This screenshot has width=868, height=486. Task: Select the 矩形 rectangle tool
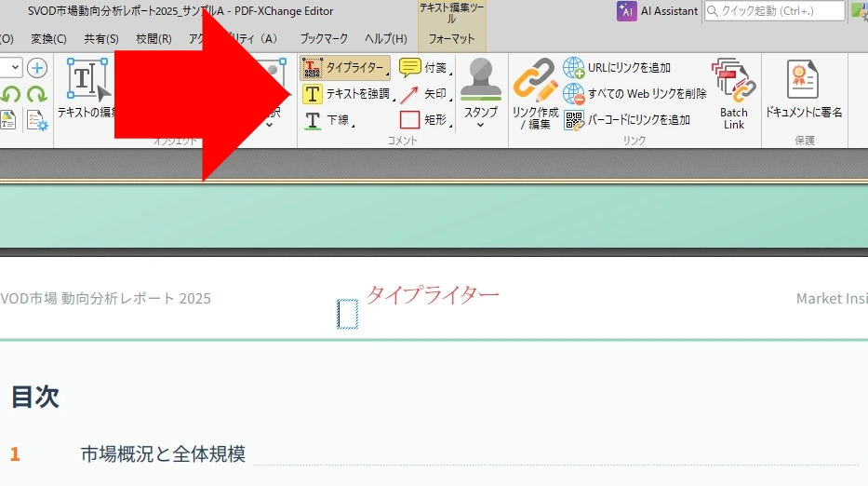pos(423,120)
